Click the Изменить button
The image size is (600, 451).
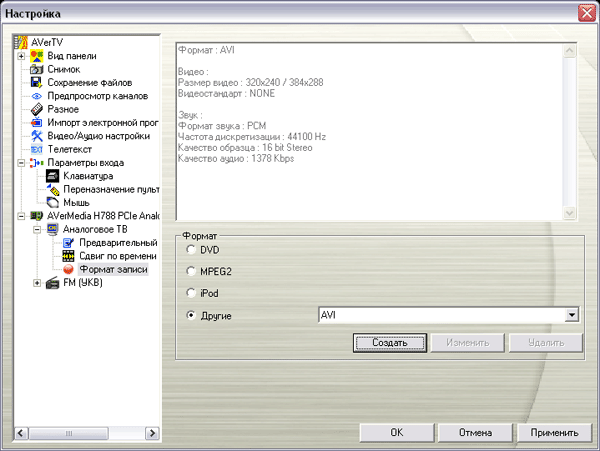click(x=468, y=342)
